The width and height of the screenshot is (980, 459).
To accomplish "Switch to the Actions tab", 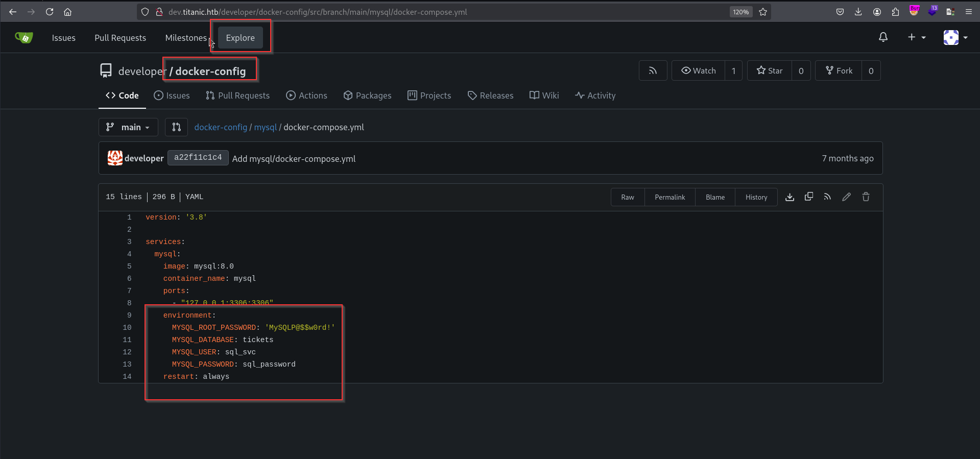I will pyautogui.click(x=306, y=95).
